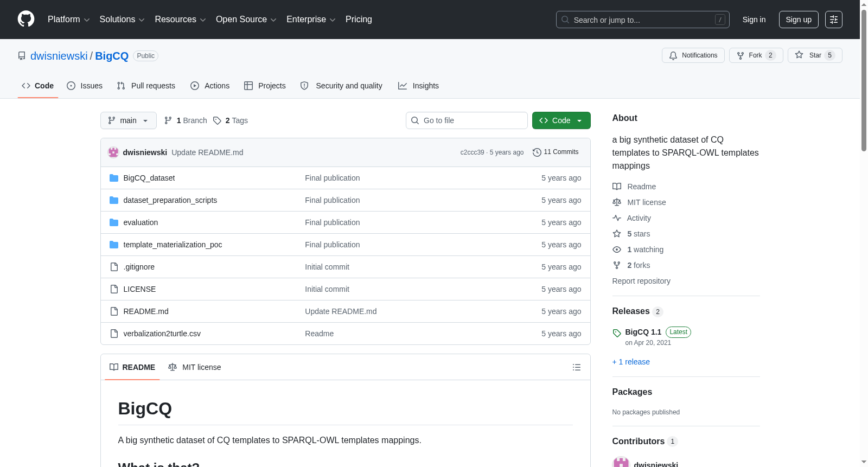The width and height of the screenshot is (868, 467).
Task: Click the Report repository link
Action: pos(641,281)
